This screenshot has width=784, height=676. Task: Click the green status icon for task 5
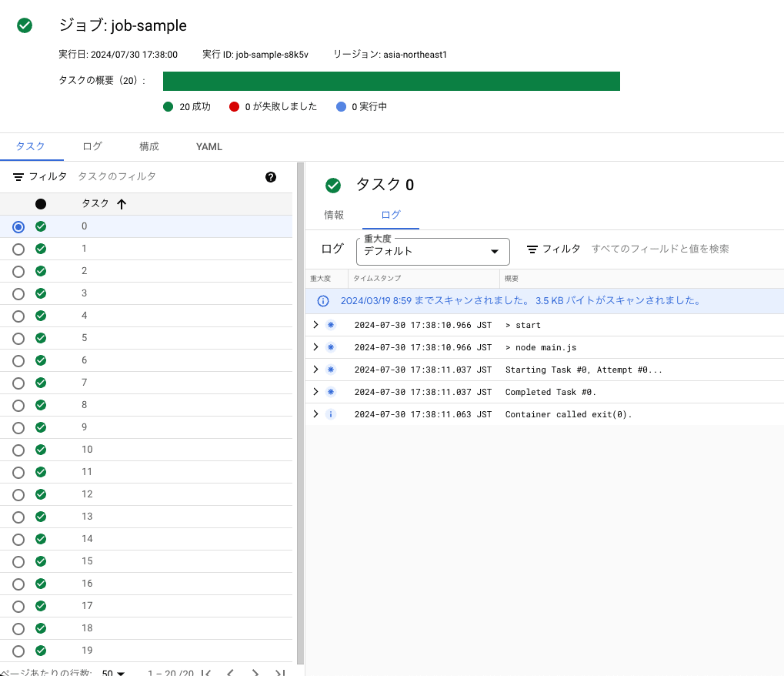[x=41, y=338]
